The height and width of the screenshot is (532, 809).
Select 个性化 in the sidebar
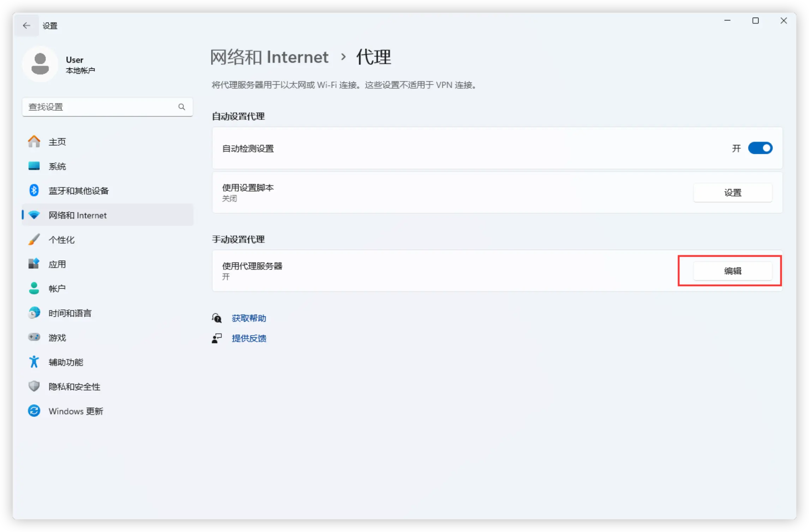coord(108,240)
